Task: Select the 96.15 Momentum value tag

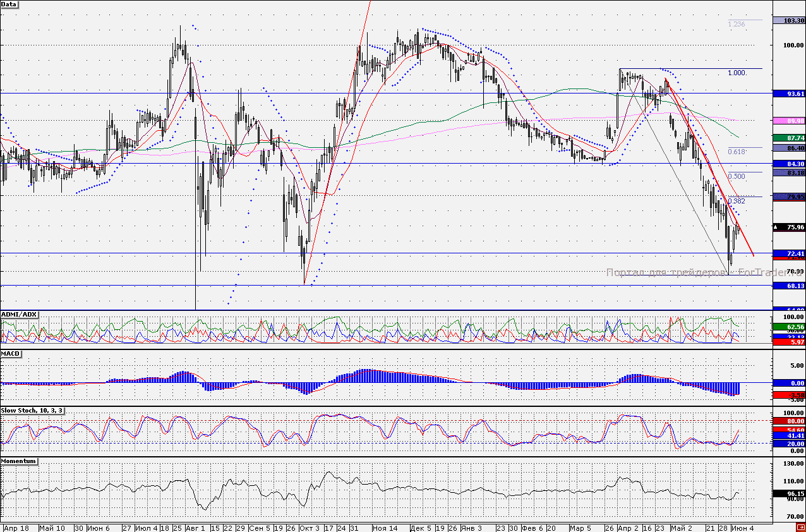Action: tap(793, 494)
